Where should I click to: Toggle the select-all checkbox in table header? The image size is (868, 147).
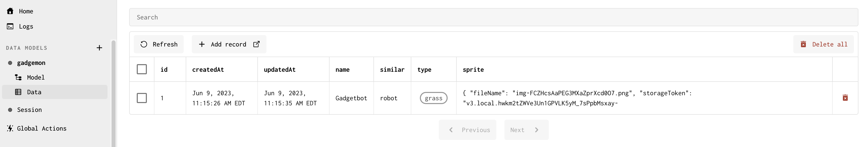(142, 69)
